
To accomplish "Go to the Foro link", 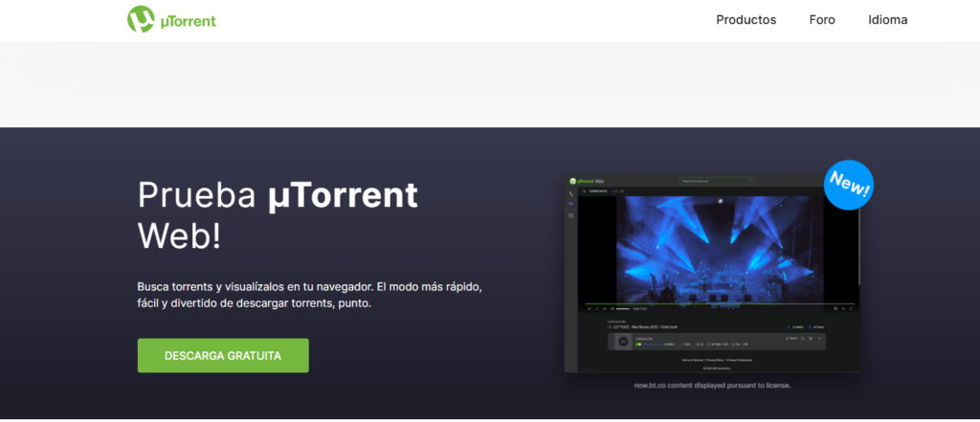I will (822, 20).
